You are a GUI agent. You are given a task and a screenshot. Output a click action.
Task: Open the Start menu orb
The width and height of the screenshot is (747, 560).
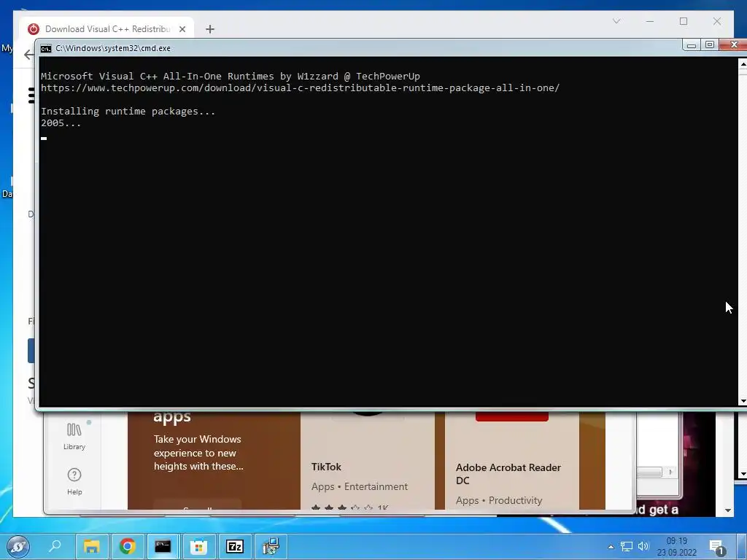pyautogui.click(x=18, y=546)
